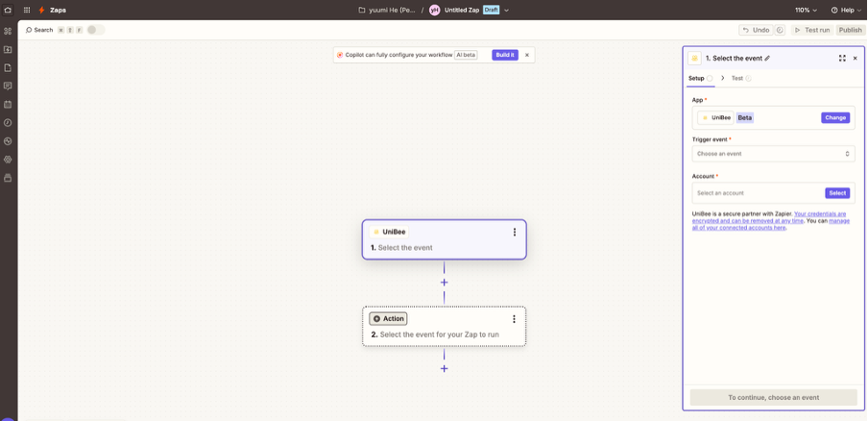Click the pencil icon to rename step
Viewport: 868px width, 421px height.
click(x=767, y=59)
